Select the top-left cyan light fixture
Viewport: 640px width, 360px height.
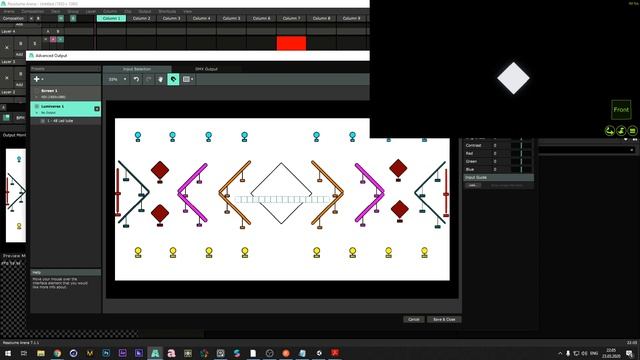click(x=138, y=136)
